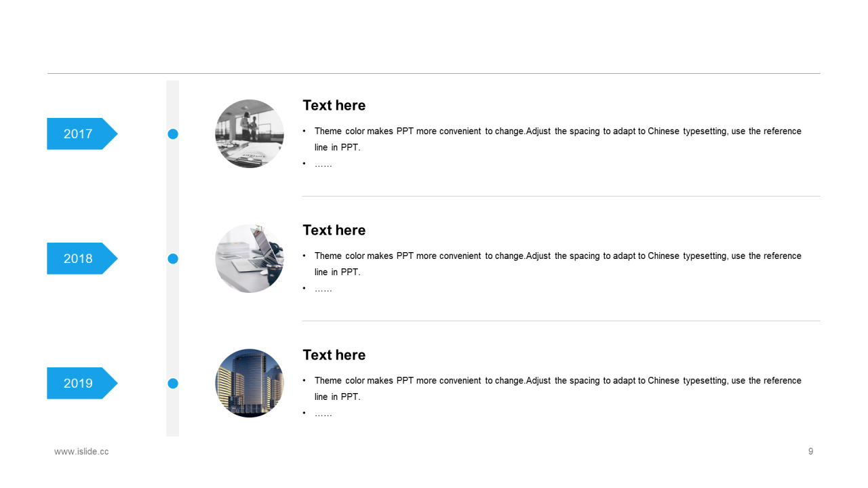This screenshot has height=488, width=868.
Task: Open the www.islide.cc footer link
Action: coord(81,451)
